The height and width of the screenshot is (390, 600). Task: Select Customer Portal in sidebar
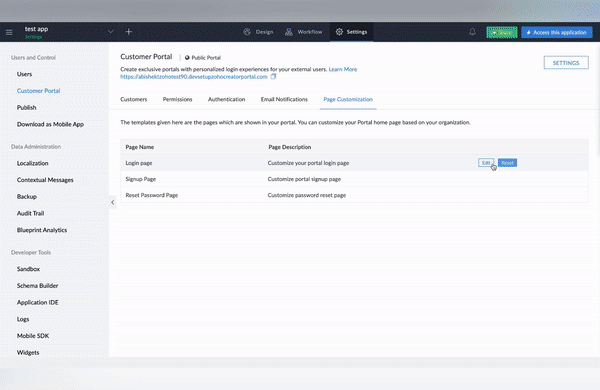(38, 91)
